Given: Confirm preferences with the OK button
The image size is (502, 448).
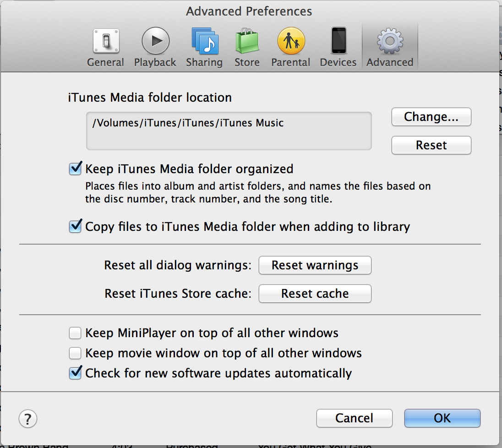Looking at the screenshot, I should pyautogui.click(x=442, y=418).
